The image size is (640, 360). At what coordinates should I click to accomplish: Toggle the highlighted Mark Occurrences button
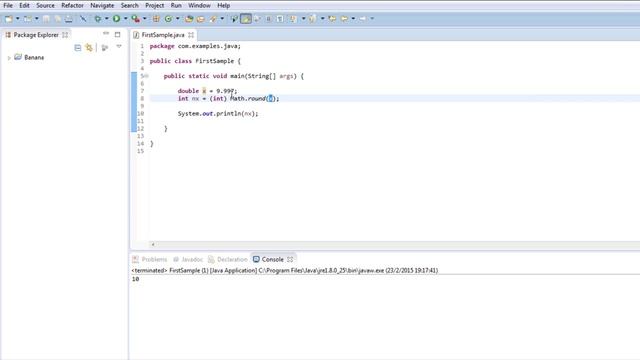tap(246, 19)
